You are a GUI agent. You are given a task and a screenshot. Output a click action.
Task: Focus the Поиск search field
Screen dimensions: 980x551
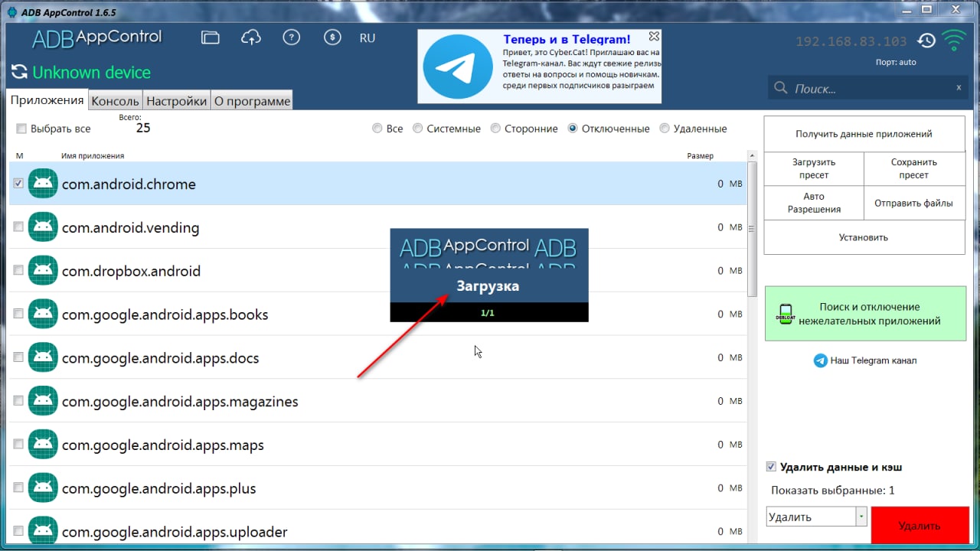coord(869,88)
